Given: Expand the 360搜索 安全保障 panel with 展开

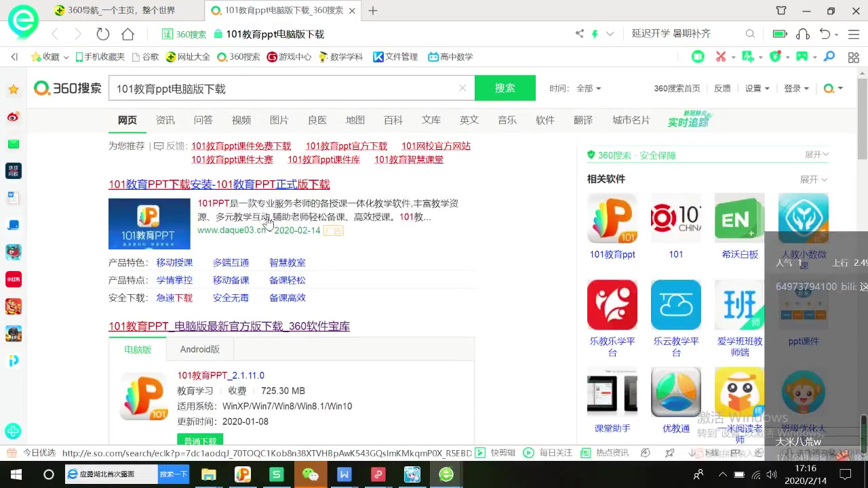Looking at the screenshot, I should [x=816, y=155].
